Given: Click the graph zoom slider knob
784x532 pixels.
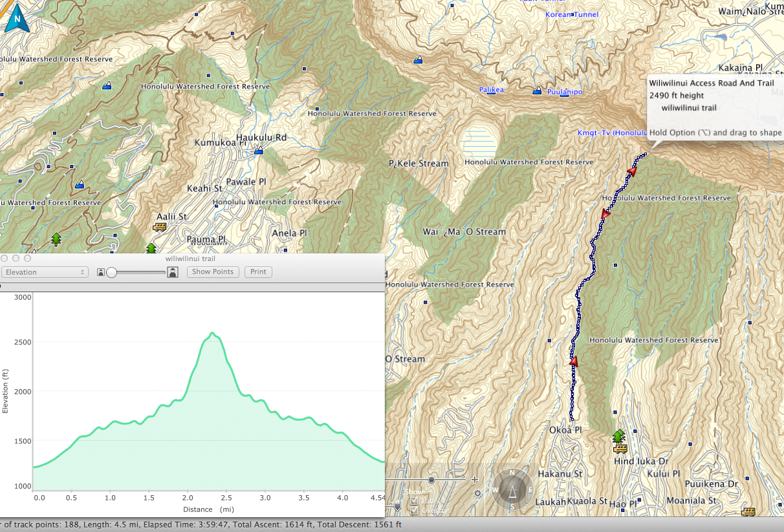Looking at the screenshot, I should [112, 272].
